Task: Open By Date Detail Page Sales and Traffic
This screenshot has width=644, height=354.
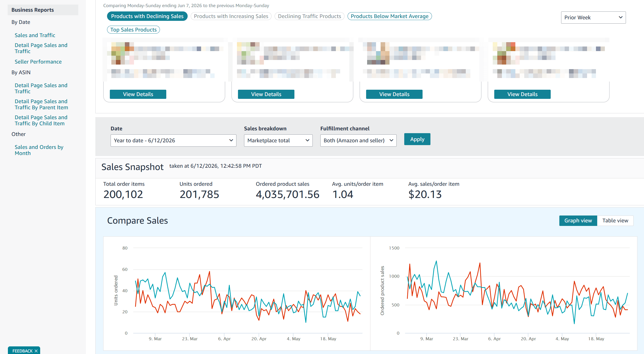Action: pos(41,48)
